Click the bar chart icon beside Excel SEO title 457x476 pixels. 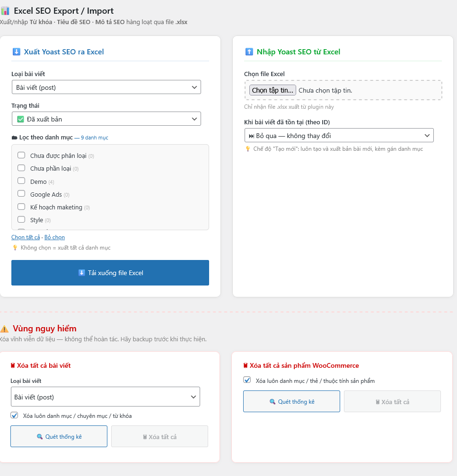(5, 11)
